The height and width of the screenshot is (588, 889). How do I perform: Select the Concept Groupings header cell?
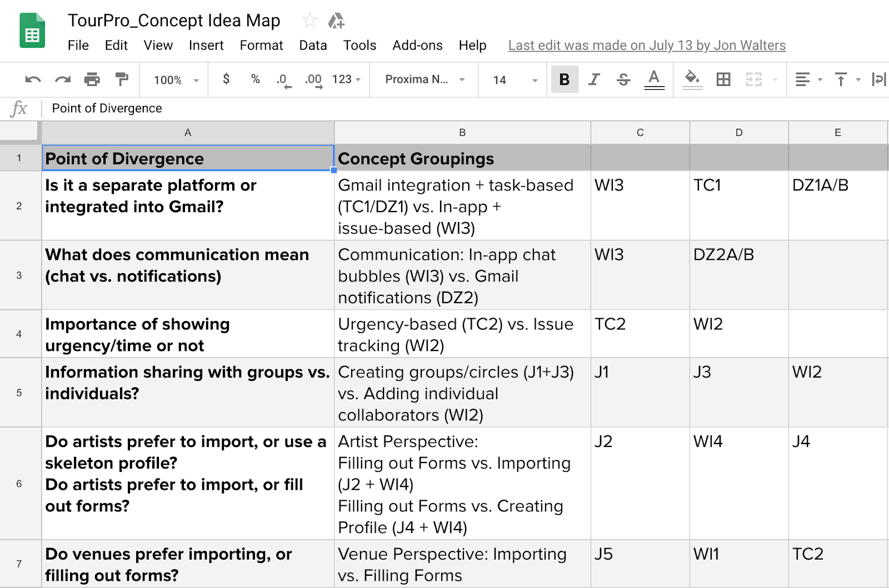coord(462,159)
